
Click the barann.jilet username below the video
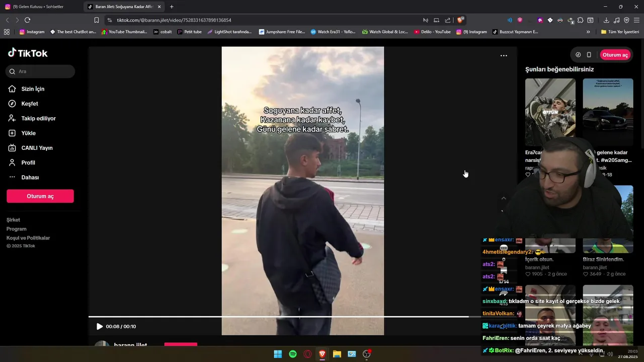[130, 345]
